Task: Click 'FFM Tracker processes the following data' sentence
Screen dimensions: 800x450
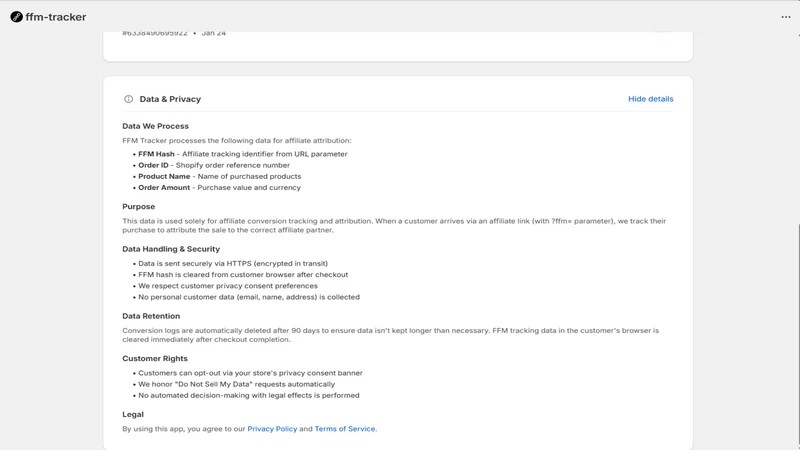Action: (x=237, y=140)
